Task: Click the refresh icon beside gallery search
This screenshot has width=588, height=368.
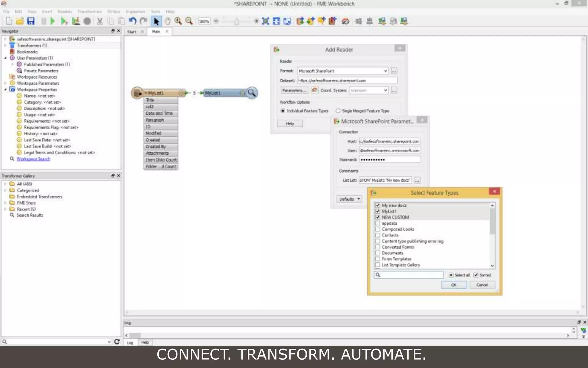Action: click(x=117, y=341)
